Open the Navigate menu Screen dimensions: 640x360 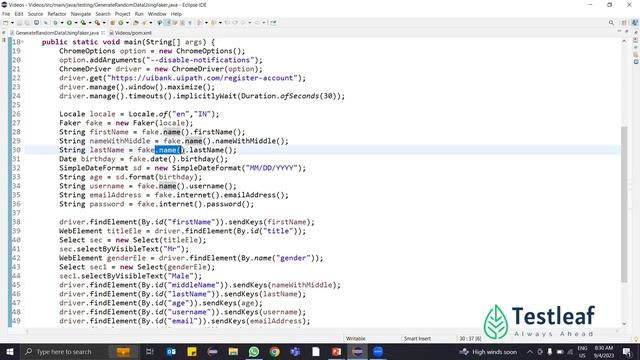click(81, 14)
